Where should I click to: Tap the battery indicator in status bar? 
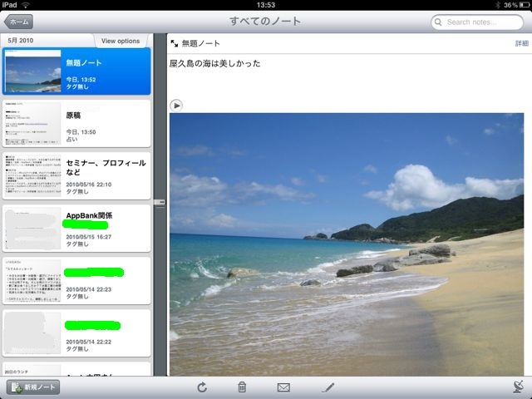(524, 5)
